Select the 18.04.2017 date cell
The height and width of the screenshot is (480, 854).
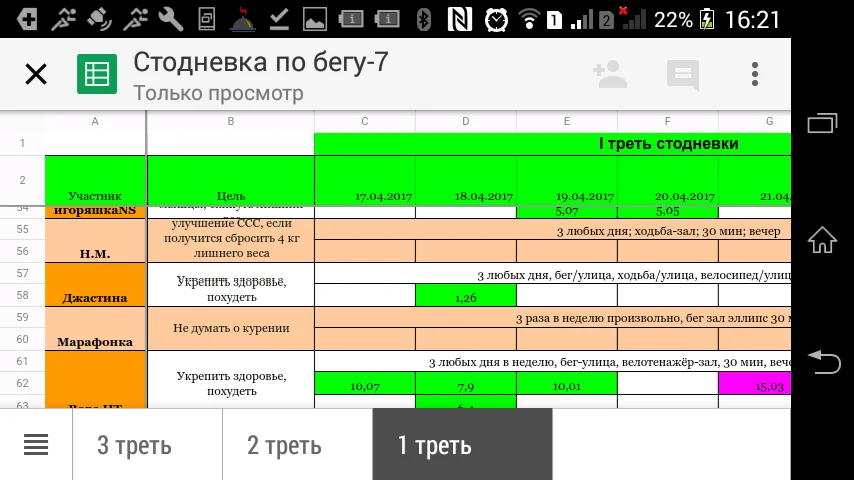tap(466, 180)
